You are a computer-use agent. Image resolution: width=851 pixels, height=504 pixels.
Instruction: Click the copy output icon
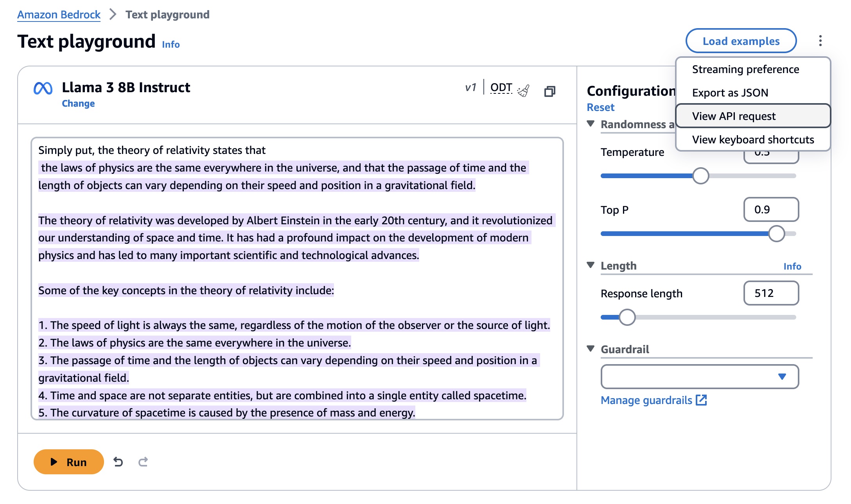(549, 91)
